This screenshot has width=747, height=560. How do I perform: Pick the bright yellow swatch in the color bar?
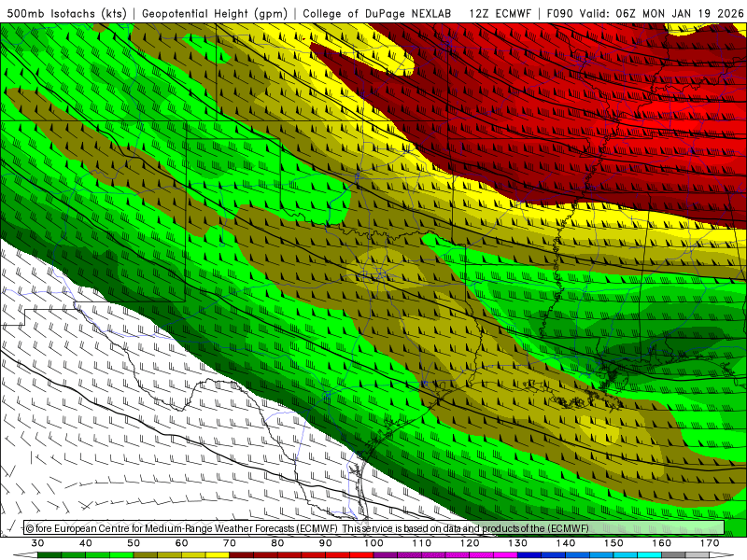pos(218,555)
